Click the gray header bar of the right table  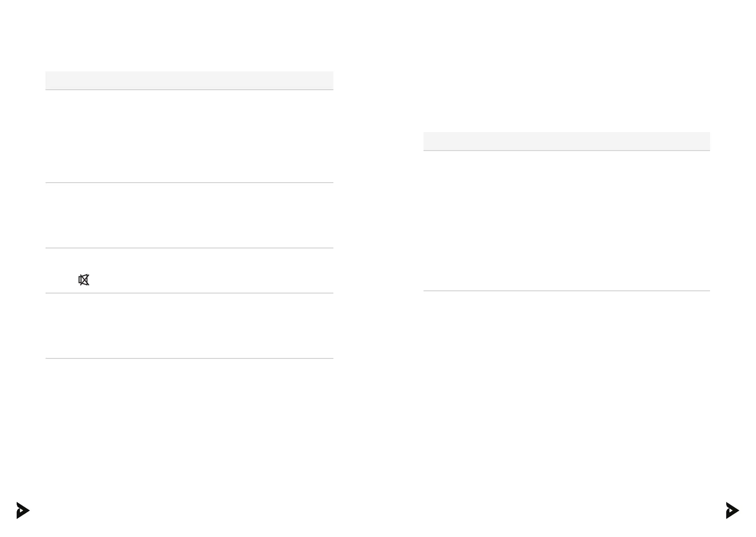566,141
